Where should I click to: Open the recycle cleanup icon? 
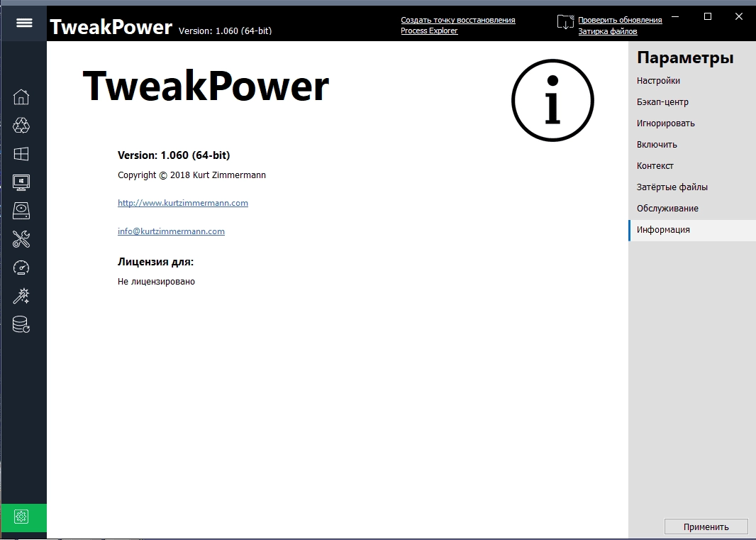pos(21,126)
